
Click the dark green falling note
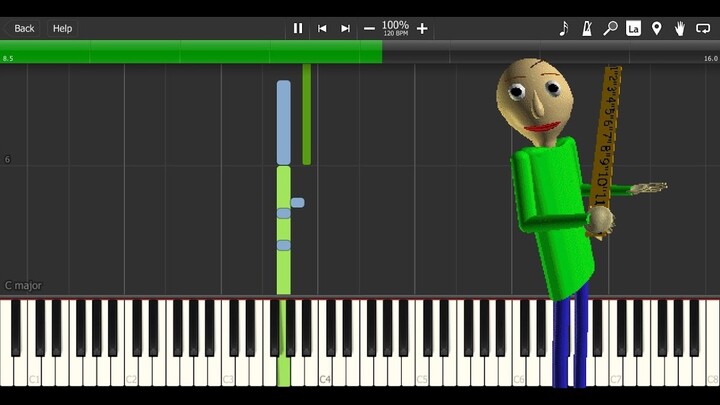coord(306,114)
